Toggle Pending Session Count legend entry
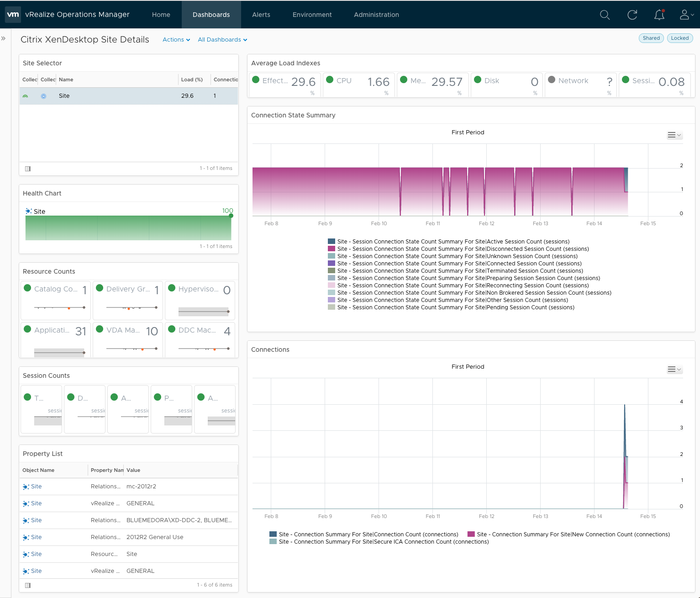 (451, 307)
